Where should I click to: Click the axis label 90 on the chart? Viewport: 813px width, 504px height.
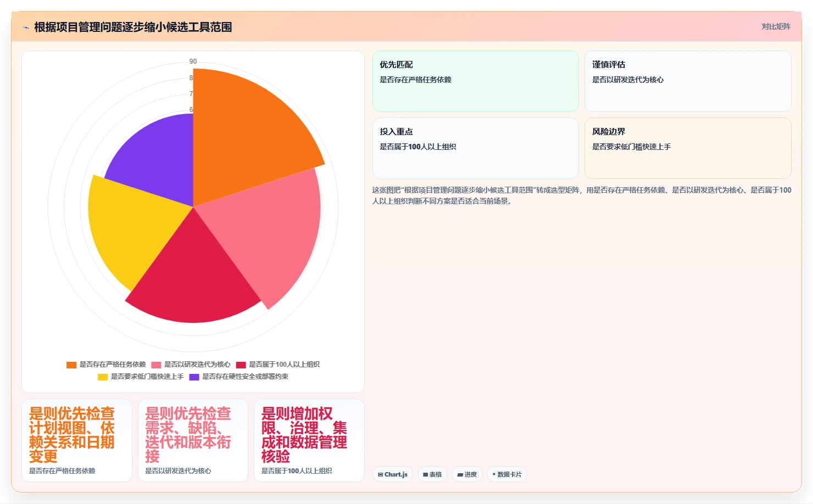click(x=193, y=61)
